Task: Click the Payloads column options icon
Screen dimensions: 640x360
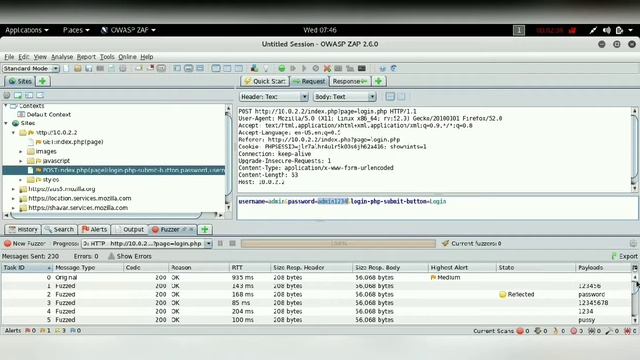Action: 635,268
